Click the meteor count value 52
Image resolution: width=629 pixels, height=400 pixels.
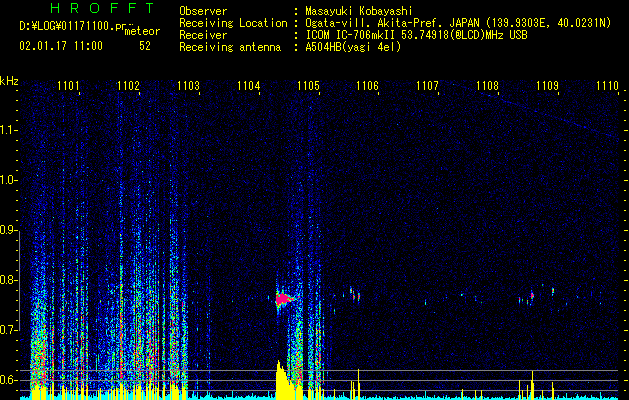(145, 46)
